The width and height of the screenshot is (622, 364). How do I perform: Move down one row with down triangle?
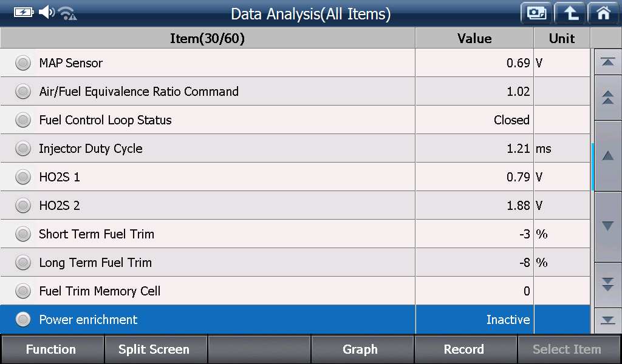607,226
